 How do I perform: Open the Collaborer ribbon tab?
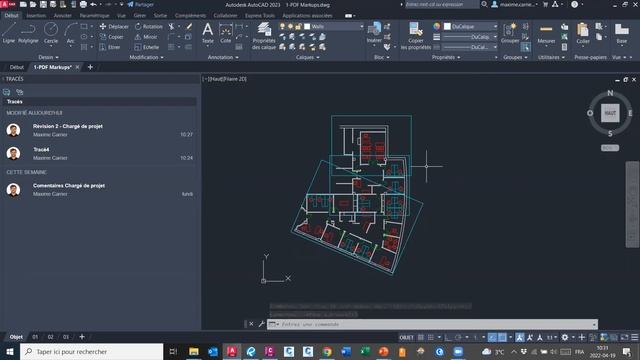[x=225, y=16]
